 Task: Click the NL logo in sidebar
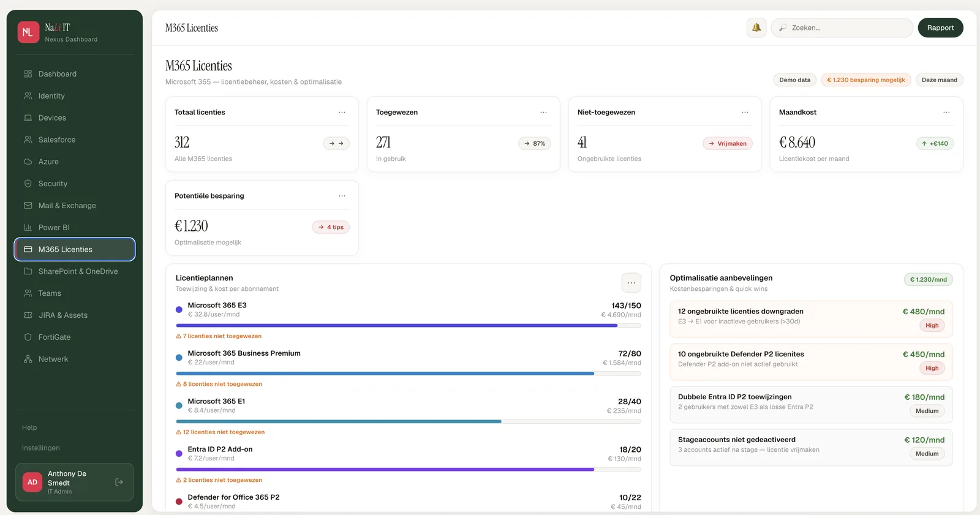28,32
